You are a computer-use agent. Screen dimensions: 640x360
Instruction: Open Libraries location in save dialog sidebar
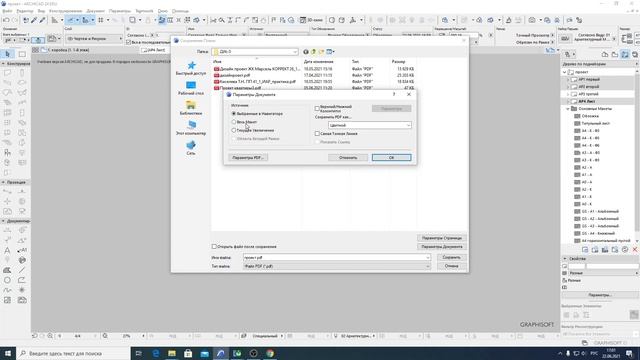[191, 108]
